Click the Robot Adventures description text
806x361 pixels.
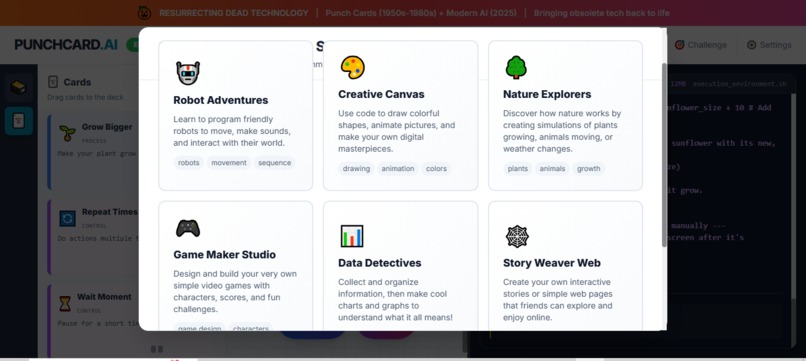pyautogui.click(x=232, y=131)
